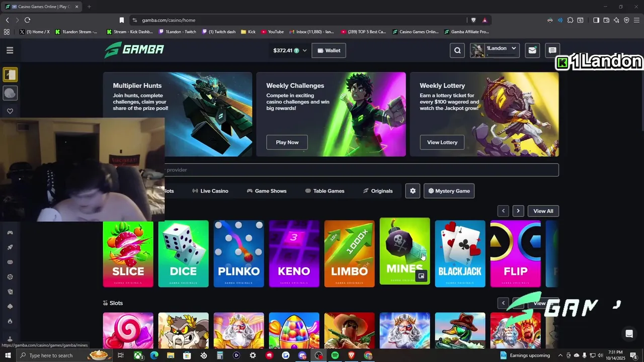The height and width of the screenshot is (362, 644).
Task: Select the Table Games tab
Action: pos(325,191)
